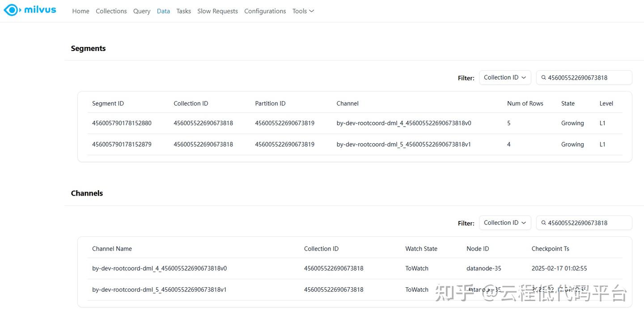Image resolution: width=644 pixels, height=319 pixels.
Task: Click the Segment ID column header
Action: [108, 103]
